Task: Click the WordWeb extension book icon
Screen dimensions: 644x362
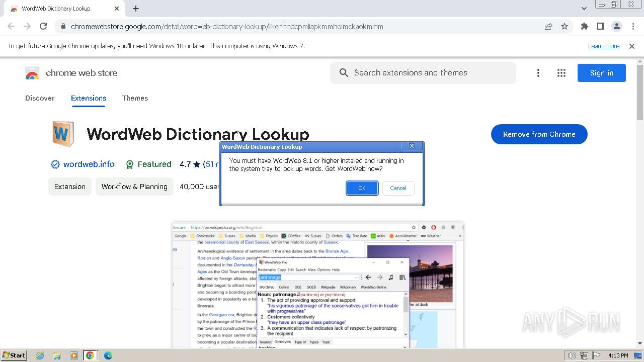Action: point(63,134)
